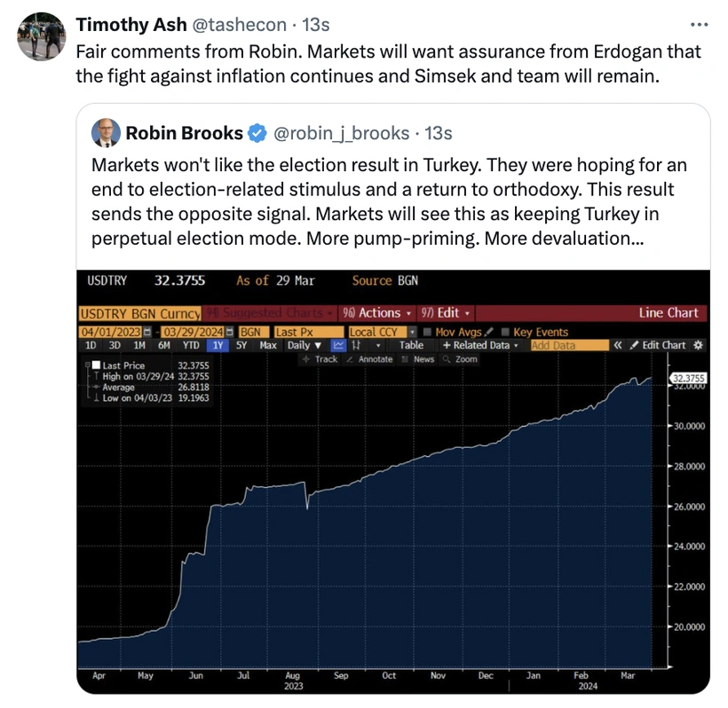Click Robin Brooks' verified badge
This screenshot has width=728, height=708.
point(257,133)
